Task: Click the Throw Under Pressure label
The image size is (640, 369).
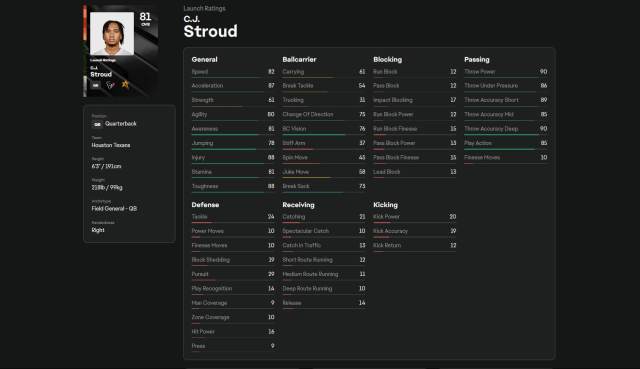Action: pyautogui.click(x=491, y=86)
